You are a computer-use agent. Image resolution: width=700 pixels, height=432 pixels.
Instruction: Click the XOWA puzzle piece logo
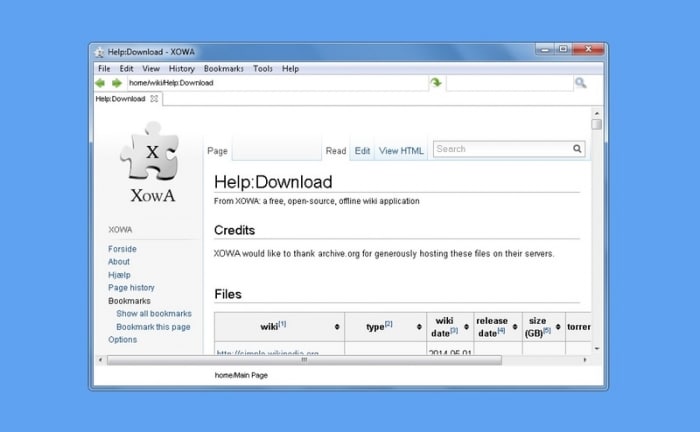point(150,151)
